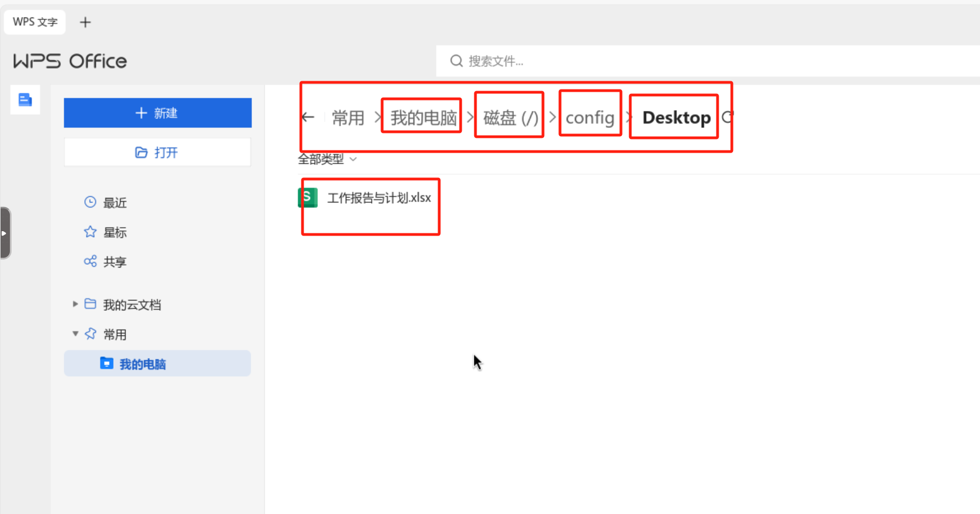Click the star icon next to 星标
Image resolution: width=980 pixels, height=514 pixels.
coord(90,232)
